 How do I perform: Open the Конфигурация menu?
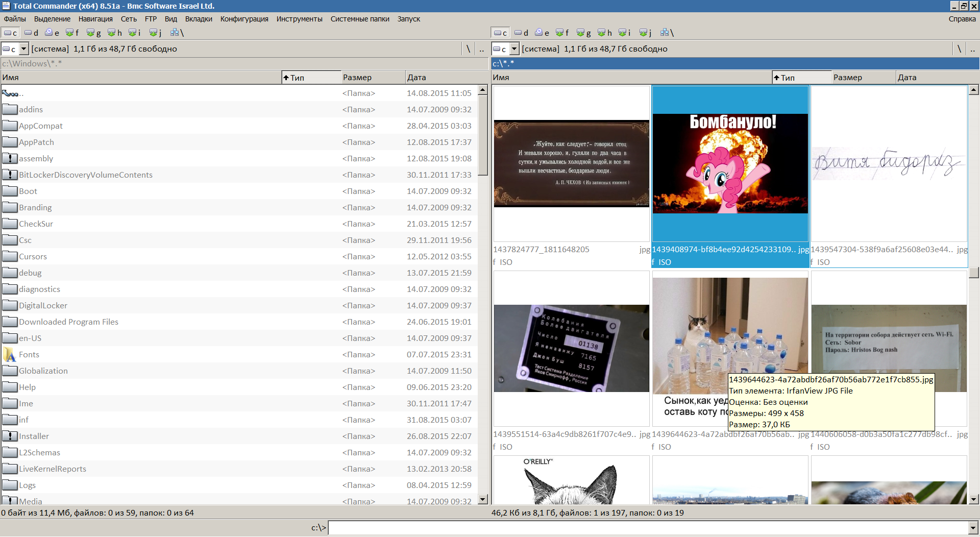(x=244, y=19)
